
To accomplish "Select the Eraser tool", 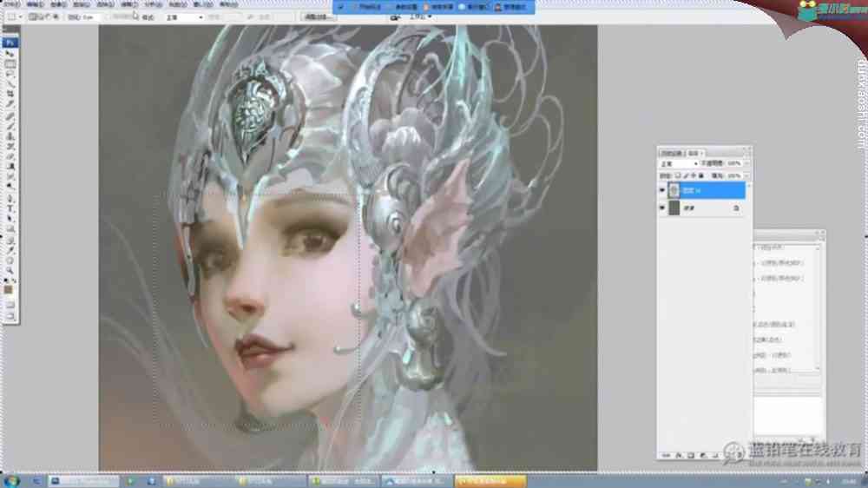I will coord(10,156).
